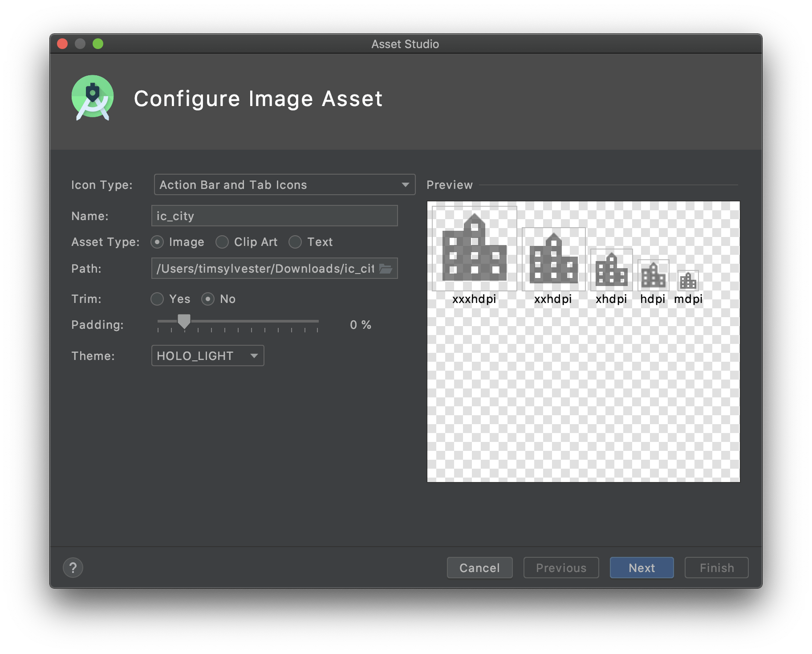The width and height of the screenshot is (812, 654).
Task: Click the Cancel button
Action: click(x=479, y=568)
